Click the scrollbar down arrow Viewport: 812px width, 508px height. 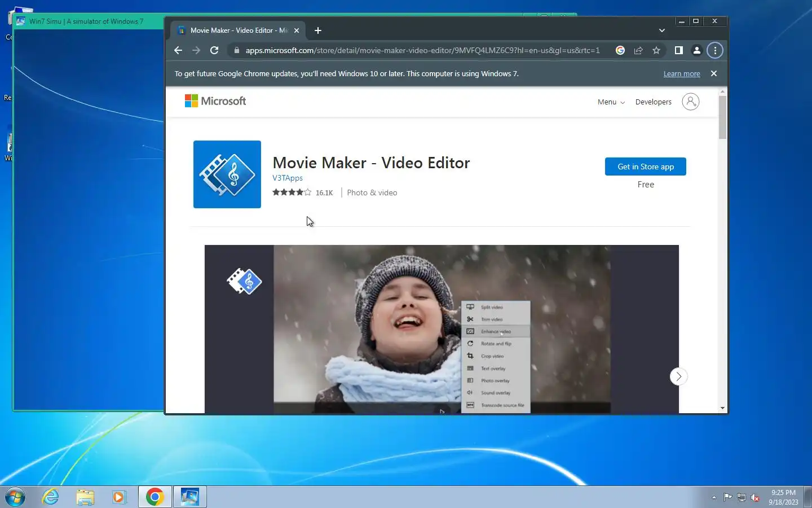pos(722,408)
